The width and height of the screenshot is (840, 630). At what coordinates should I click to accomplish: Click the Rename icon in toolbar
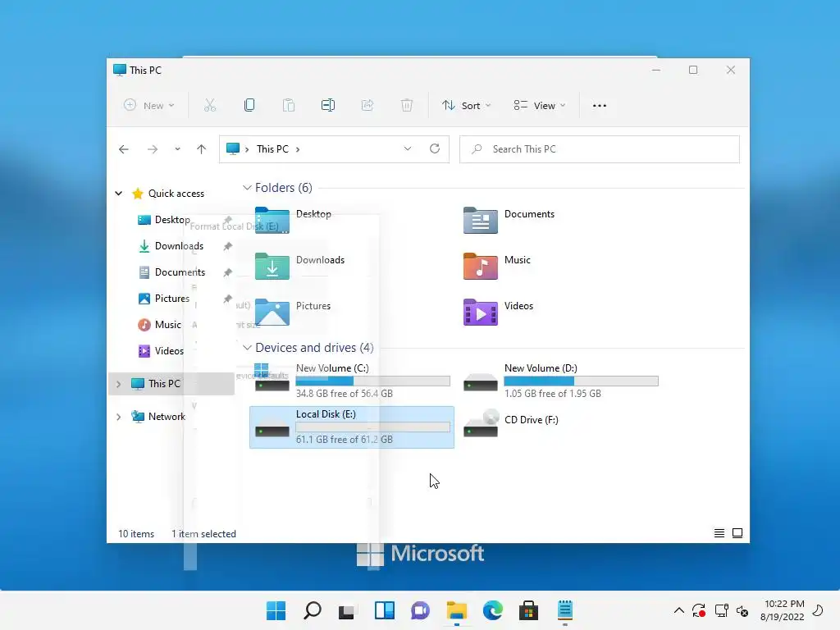(328, 105)
